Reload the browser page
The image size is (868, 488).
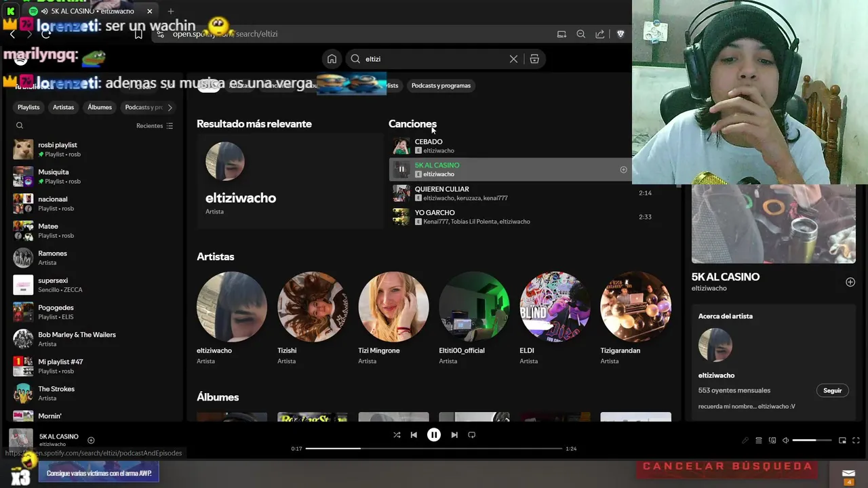(x=46, y=34)
